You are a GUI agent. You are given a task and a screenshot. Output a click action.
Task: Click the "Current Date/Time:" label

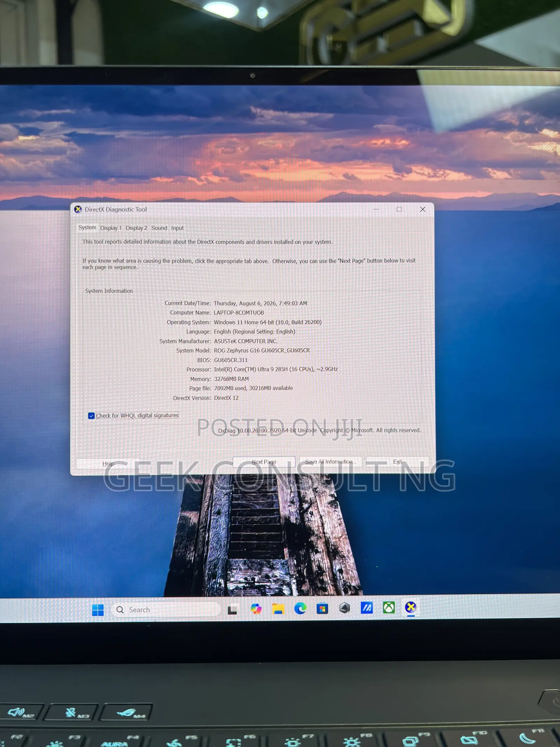point(188,303)
